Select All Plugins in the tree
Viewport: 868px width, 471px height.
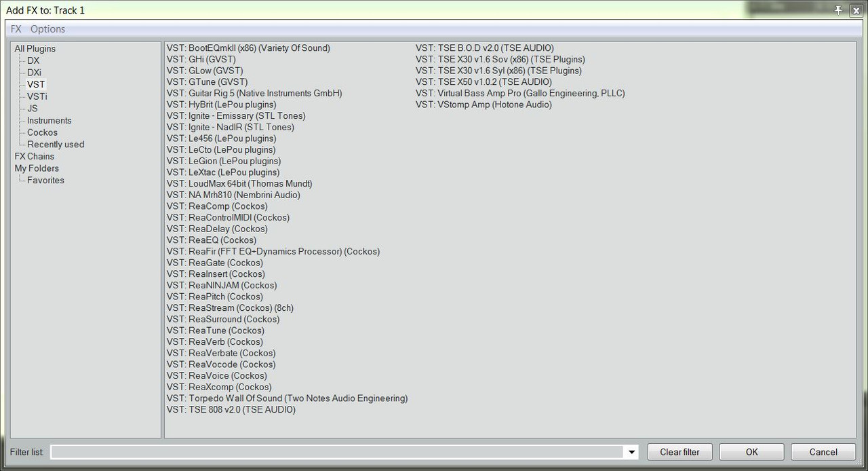coord(35,49)
